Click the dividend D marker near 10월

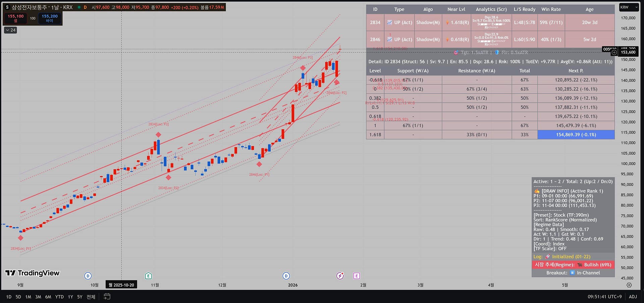point(88,276)
